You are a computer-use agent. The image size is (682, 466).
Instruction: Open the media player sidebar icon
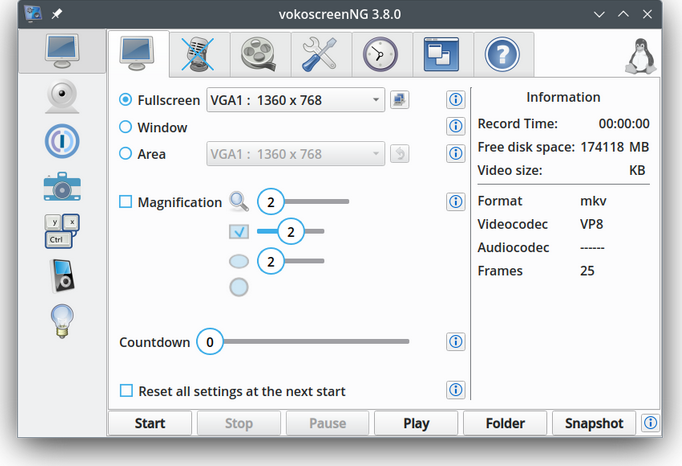coord(61,277)
